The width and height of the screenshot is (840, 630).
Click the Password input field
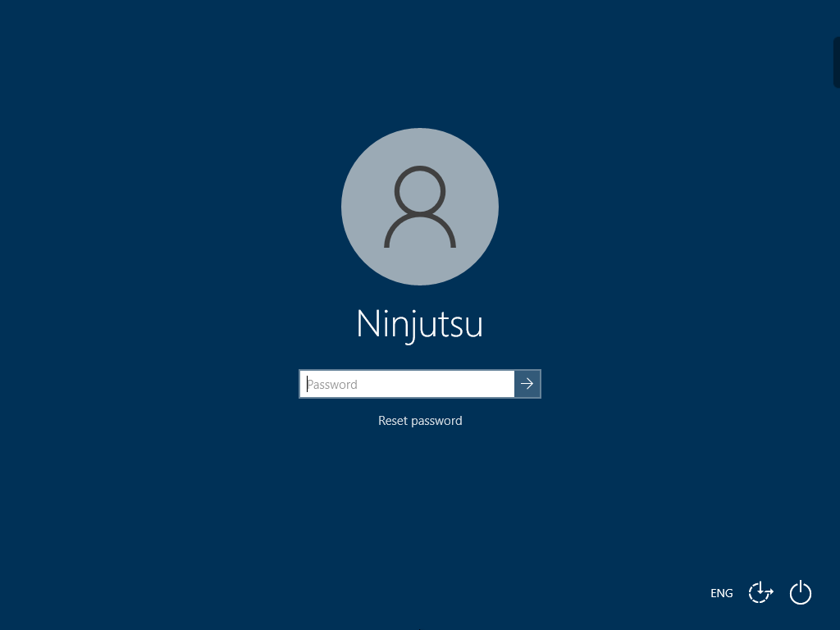(x=407, y=384)
